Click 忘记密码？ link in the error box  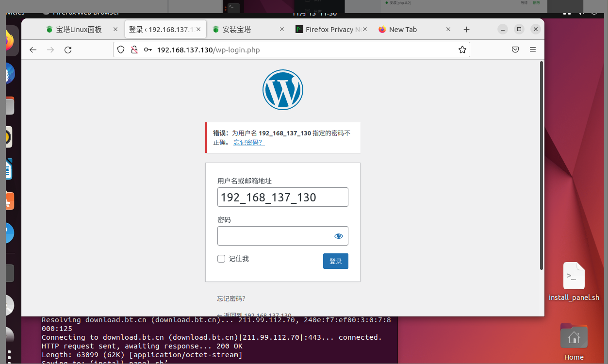249,142
